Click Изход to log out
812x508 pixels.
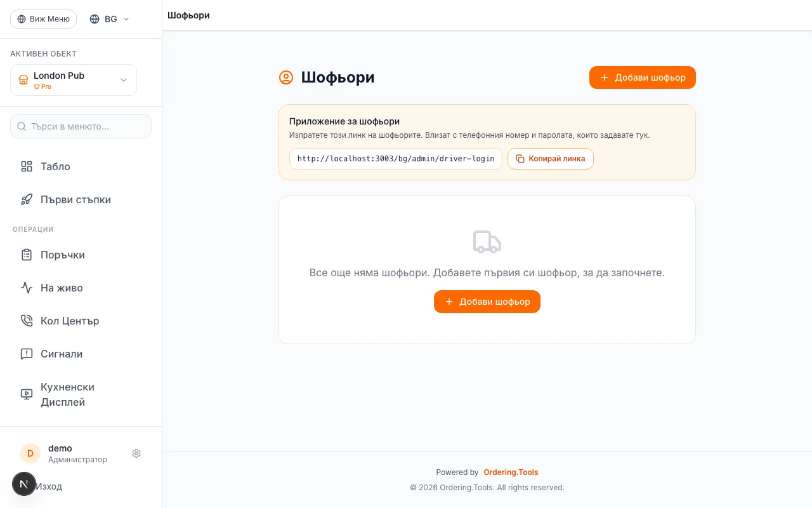click(x=49, y=486)
